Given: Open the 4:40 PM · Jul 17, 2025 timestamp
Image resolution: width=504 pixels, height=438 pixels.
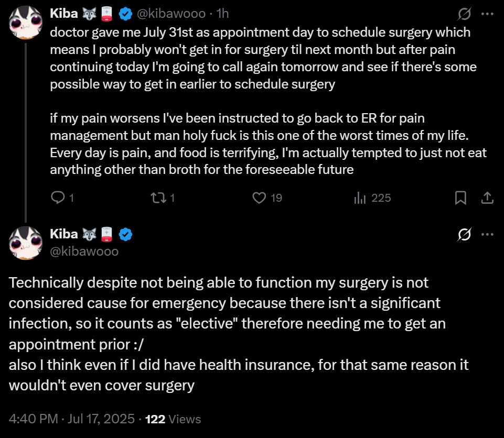Looking at the screenshot, I should [73, 419].
